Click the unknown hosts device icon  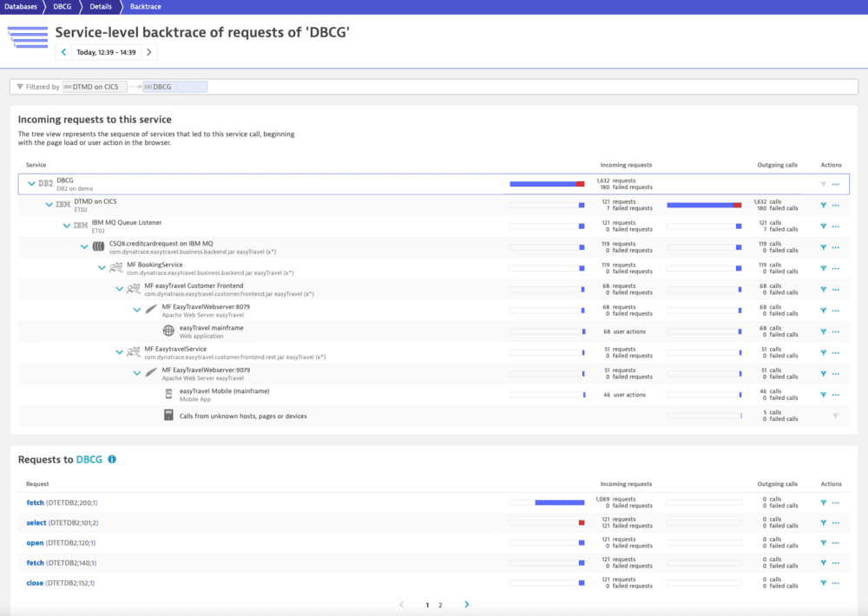click(x=168, y=416)
